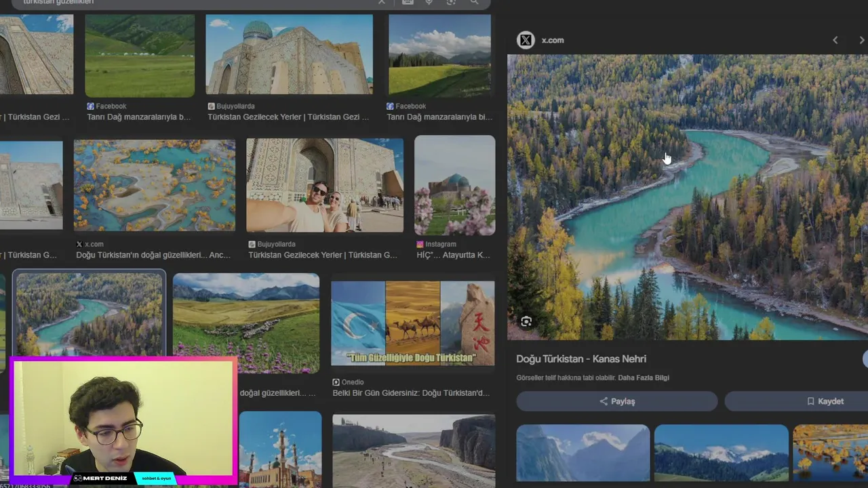Click 'Türkistan Gezilecek Yerler' caption under domed mausoleum
Viewport: 868px width, 488px height.
tap(288, 117)
